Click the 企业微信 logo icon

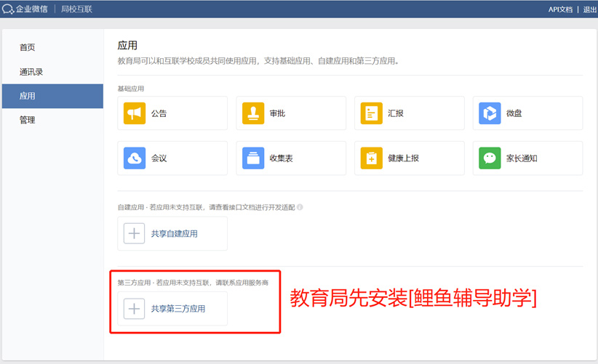[x=7, y=9]
